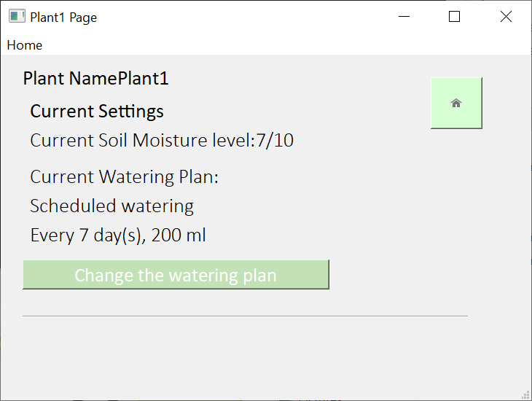Open the Home menu
532x401 pixels.
[25, 45]
